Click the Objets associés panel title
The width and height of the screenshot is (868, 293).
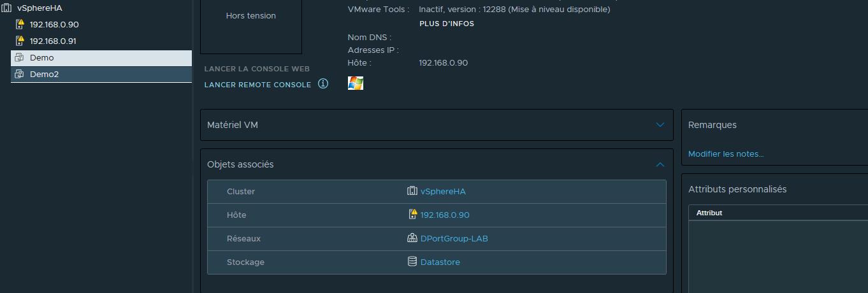[240, 164]
